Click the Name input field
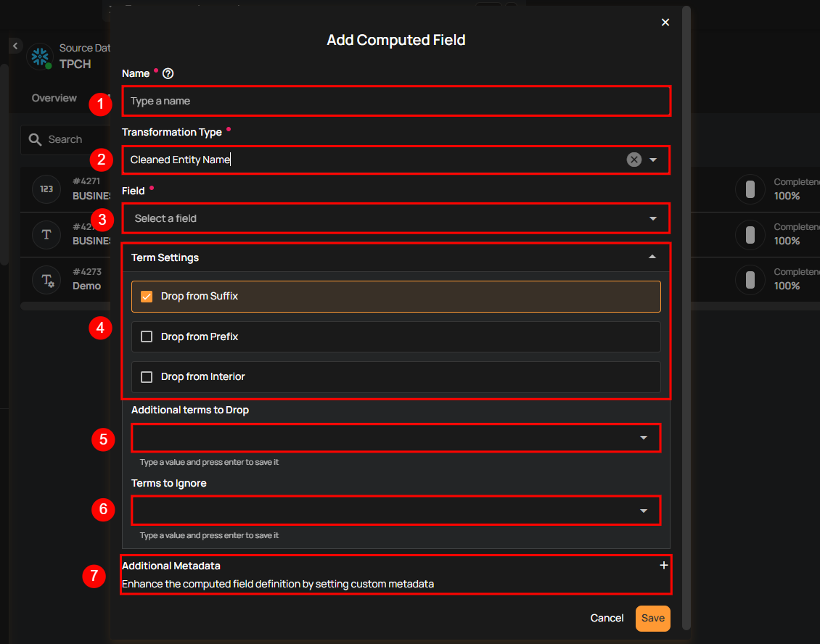Image resolution: width=820 pixels, height=644 pixels. tap(395, 101)
